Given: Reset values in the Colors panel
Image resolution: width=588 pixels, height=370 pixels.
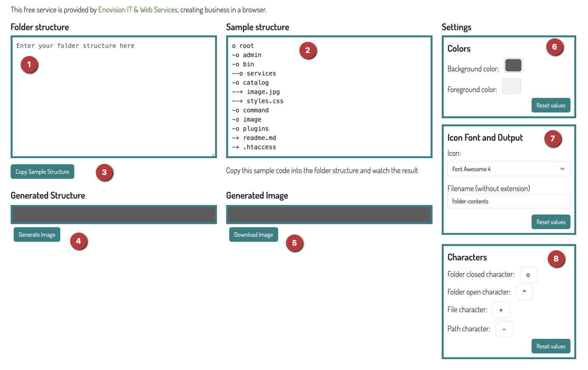Looking at the screenshot, I should (x=551, y=105).
